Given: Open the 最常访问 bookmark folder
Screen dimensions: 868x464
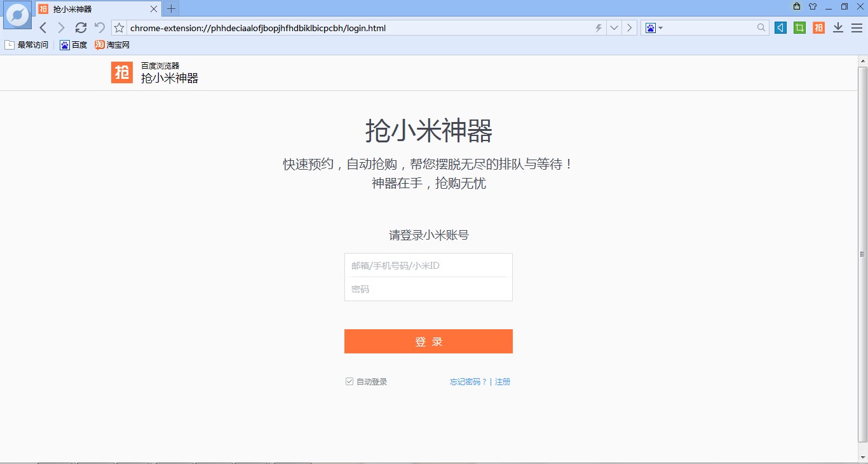Looking at the screenshot, I should coord(27,45).
